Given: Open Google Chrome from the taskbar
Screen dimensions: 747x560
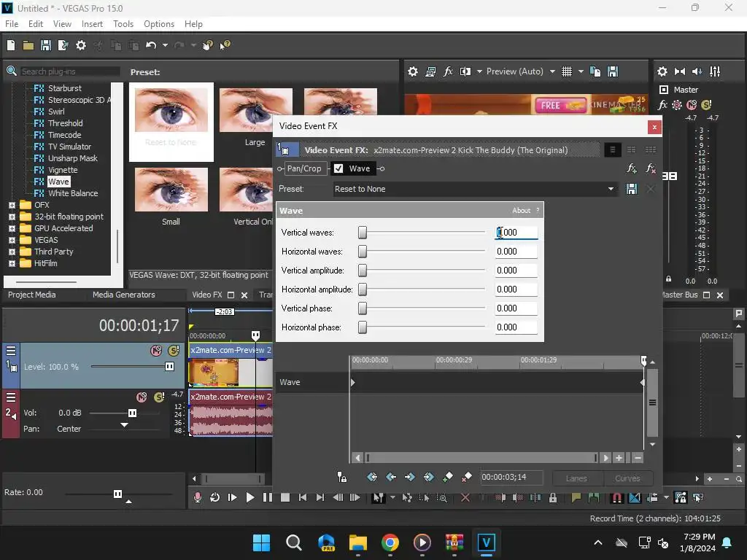Looking at the screenshot, I should point(390,542).
